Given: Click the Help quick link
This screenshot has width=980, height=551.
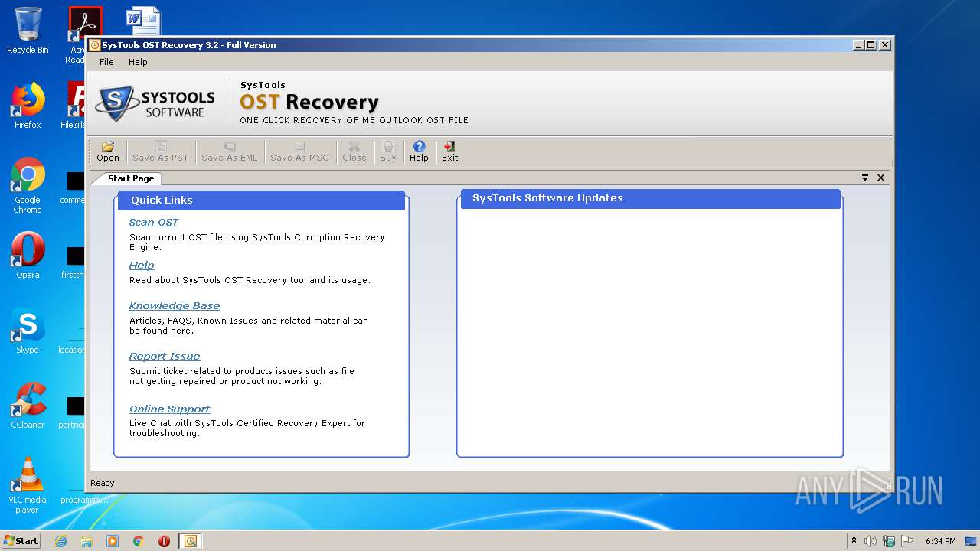Looking at the screenshot, I should (142, 265).
